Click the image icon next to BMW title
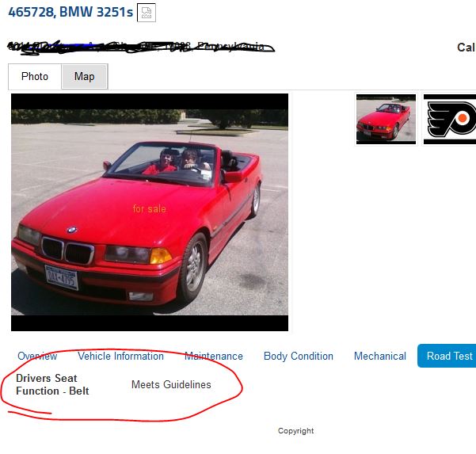Viewport: 476px width, 454px height. [147, 13]
